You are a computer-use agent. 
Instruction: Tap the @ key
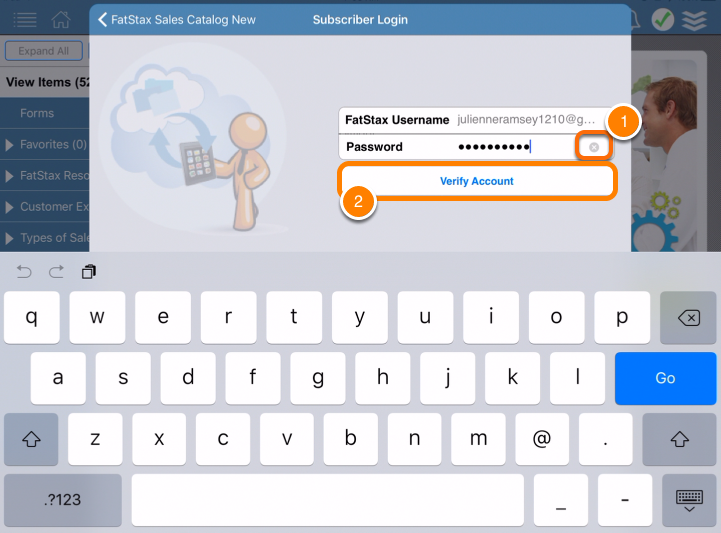(x=542, y=439)
